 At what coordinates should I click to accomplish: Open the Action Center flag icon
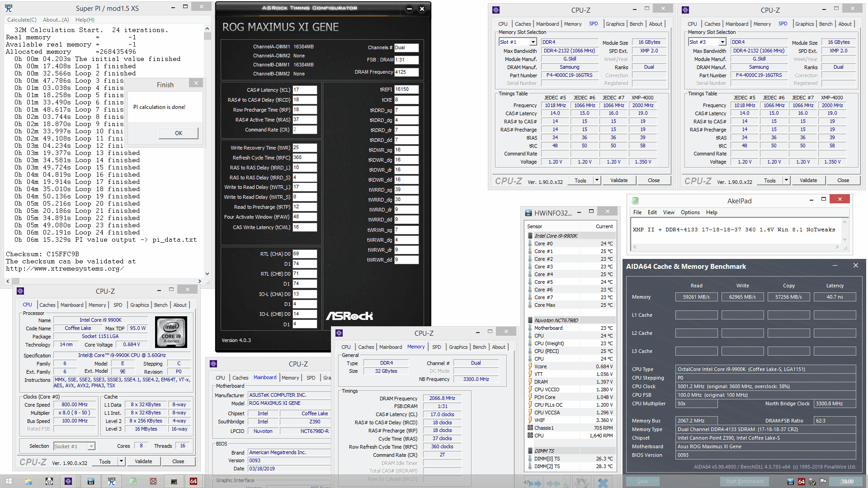823,482
